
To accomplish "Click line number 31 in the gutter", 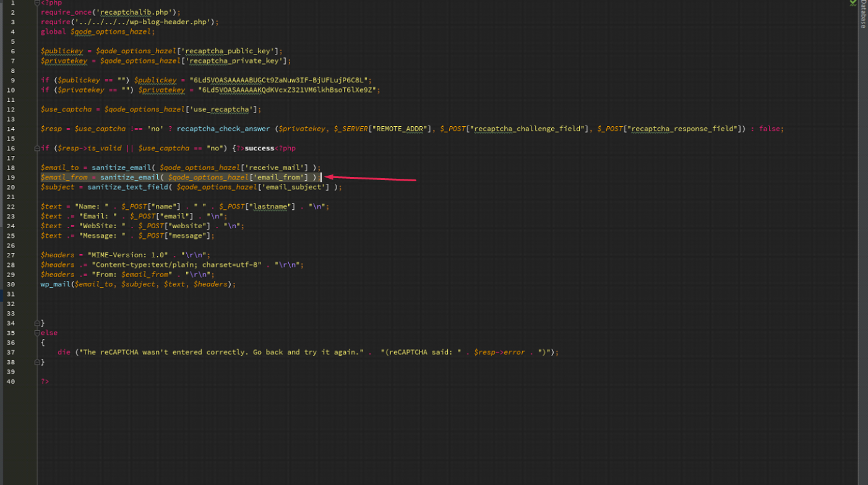I will click(11, 294).
